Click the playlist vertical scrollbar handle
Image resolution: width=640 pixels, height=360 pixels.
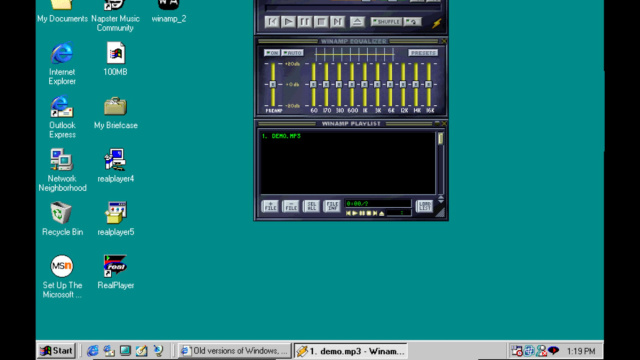tap(440, 138)
